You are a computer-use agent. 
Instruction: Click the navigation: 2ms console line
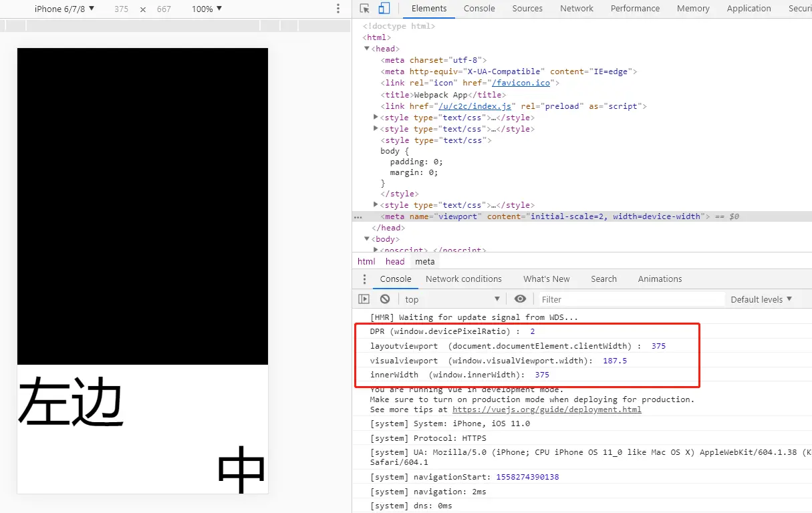pos(428,492)
